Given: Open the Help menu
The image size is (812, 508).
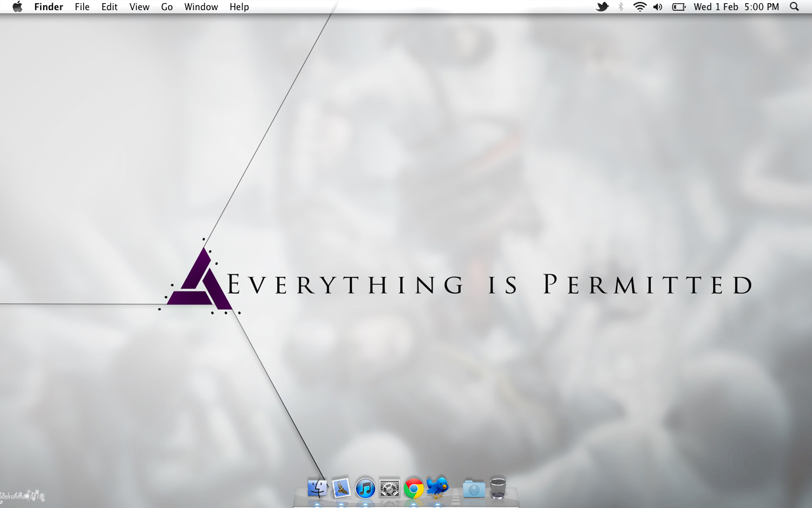Looking at the screenshot, I should 239,7.
